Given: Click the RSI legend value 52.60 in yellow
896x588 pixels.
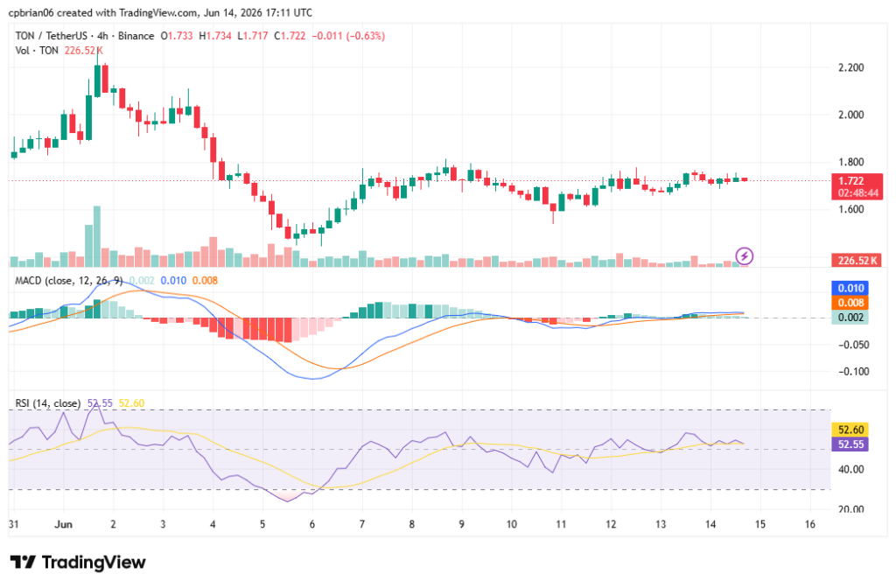Looking at the screenshot, I should (x=131, y=403).
